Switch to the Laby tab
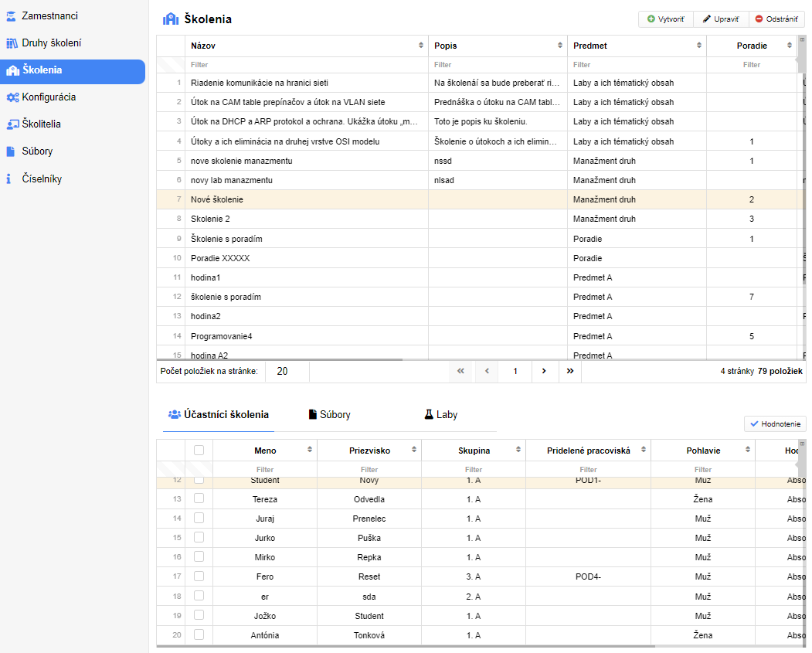The image size is (812, 653). [440, 415]
